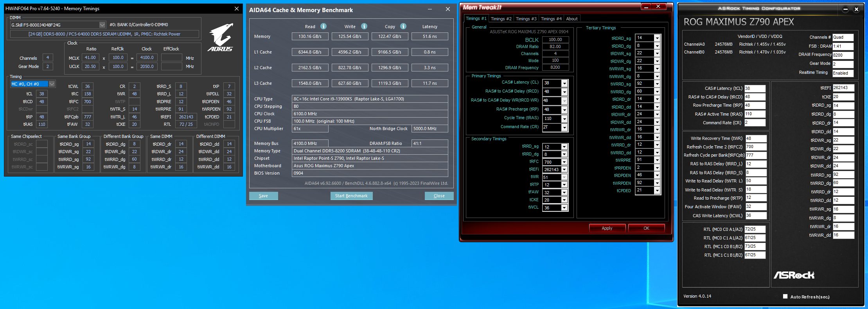Expand Cycle Time (tRAS) dropdown in MemTweakIt
868x309 pixels.
[x=564, y=119]
